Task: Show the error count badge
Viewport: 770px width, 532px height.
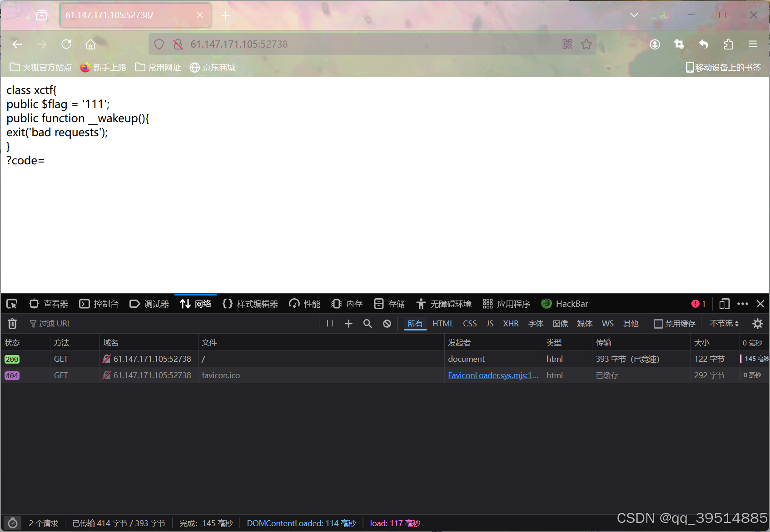Action: tap(699, 304)
